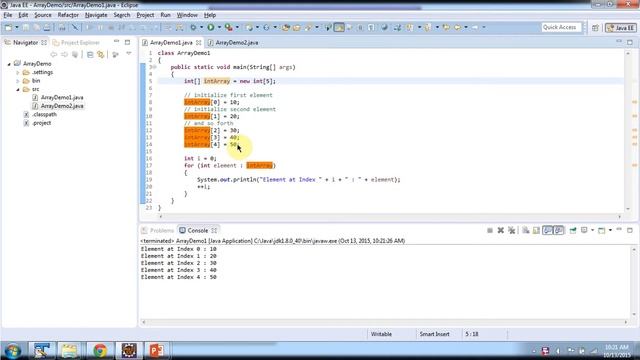This screenshot has height=360, width=640.
Task: Click the Open Type toolbar icon
Action: click(286, 27)
